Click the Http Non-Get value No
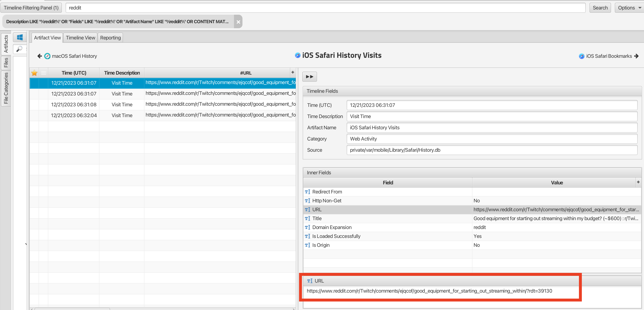This screenshot has height=310, width=644. (476, 201)
